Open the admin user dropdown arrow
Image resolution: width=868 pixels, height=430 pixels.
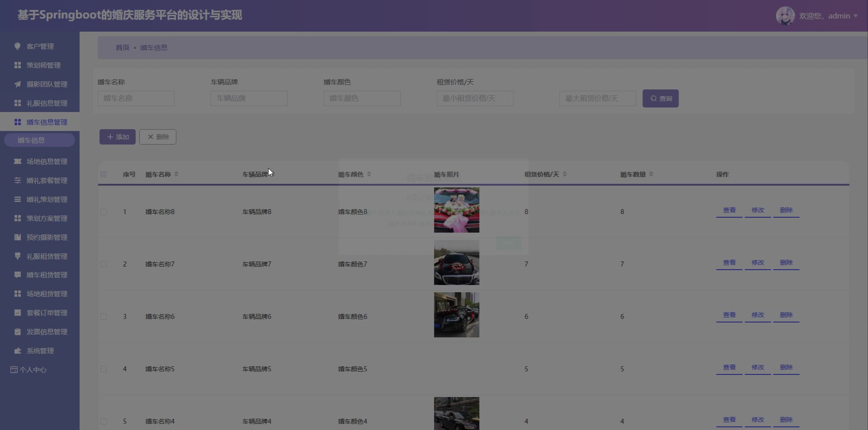(x=855, y=16)
